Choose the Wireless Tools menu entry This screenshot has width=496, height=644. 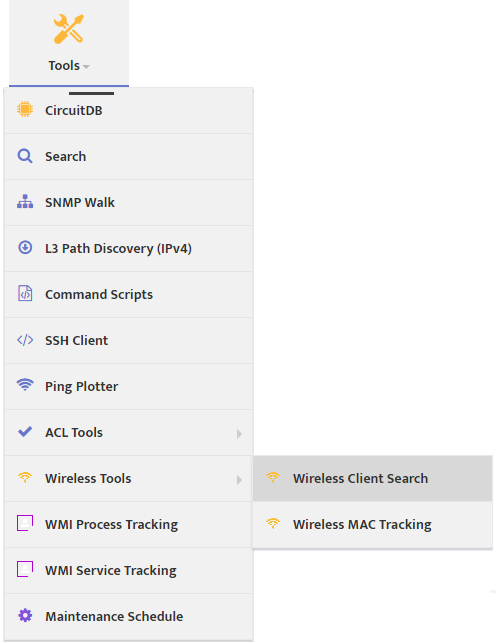129,478
